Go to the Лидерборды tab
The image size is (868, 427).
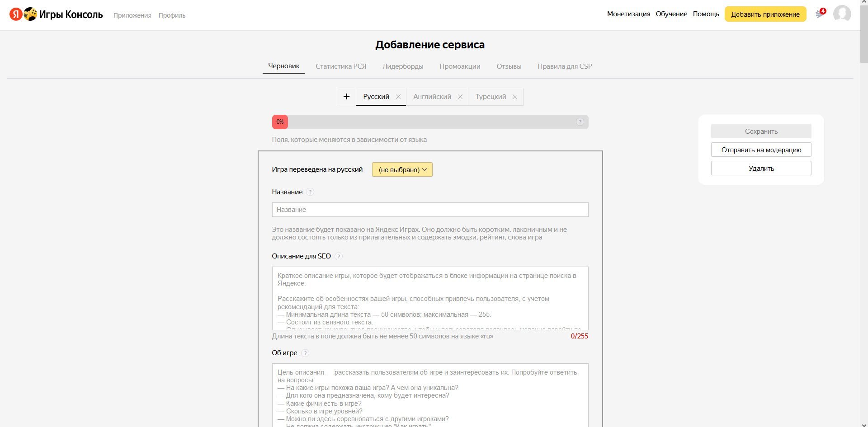click(x=403, y=66)
